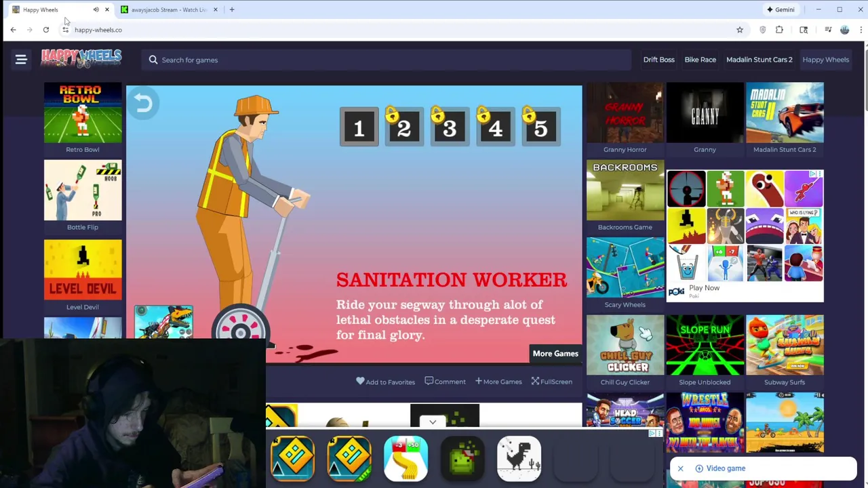Screen dimensions: 868x488
Task: Open the browser extensions puzzle icon
Action: click(779, 30)
